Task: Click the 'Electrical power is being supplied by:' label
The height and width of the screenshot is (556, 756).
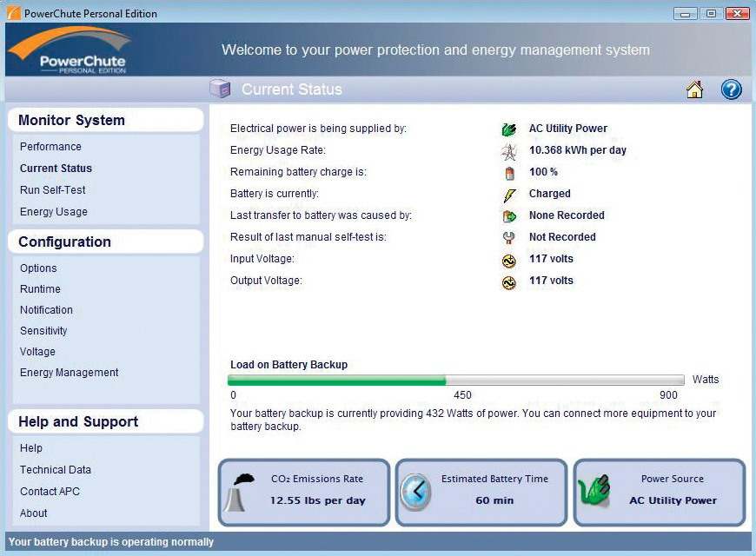Action: tap(318, 129)
